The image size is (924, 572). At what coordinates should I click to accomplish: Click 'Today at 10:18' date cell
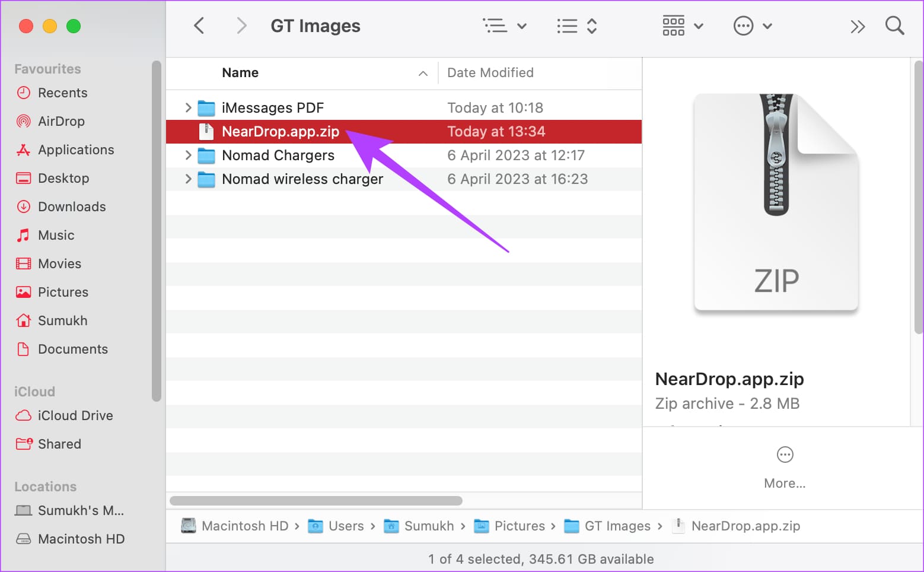pos(495,107)
